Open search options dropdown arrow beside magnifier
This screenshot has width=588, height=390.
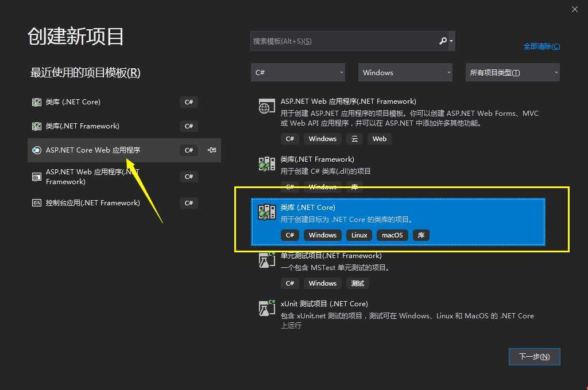coord(451,41)
